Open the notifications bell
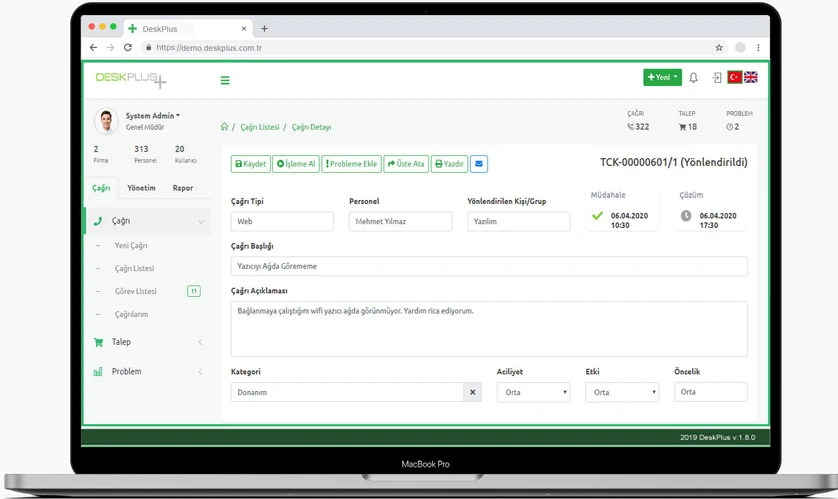The image size is (838, 499). pyautogui.click(x=693, y=78)
